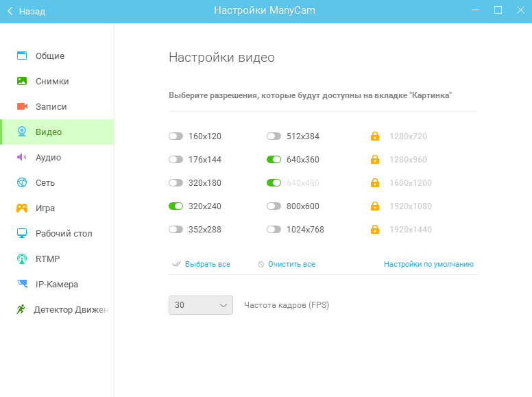This screenshot has height=397, width=532.
Task: Select the Детектор Движения settings section
Action: pyautogui.click(x=57, y=309)
